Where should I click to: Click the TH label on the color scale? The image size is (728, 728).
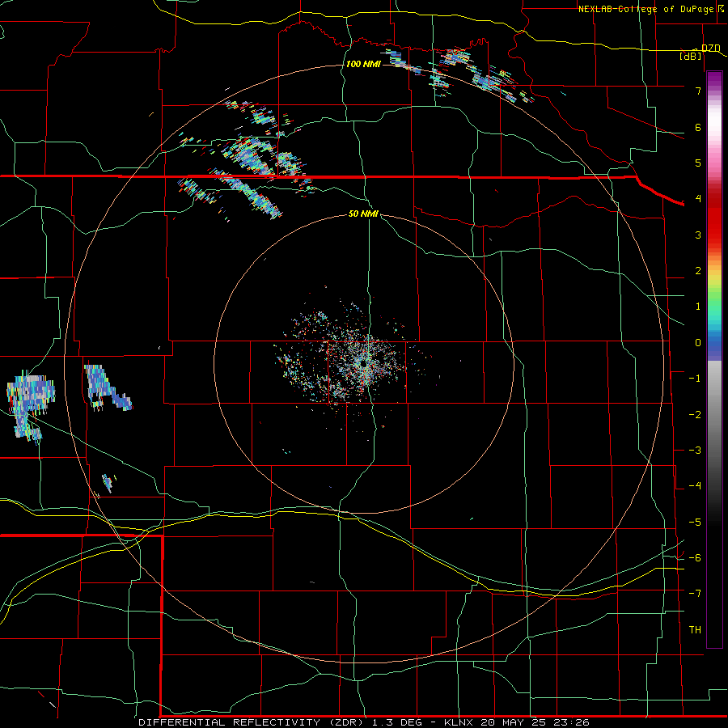tap(695, 630)
